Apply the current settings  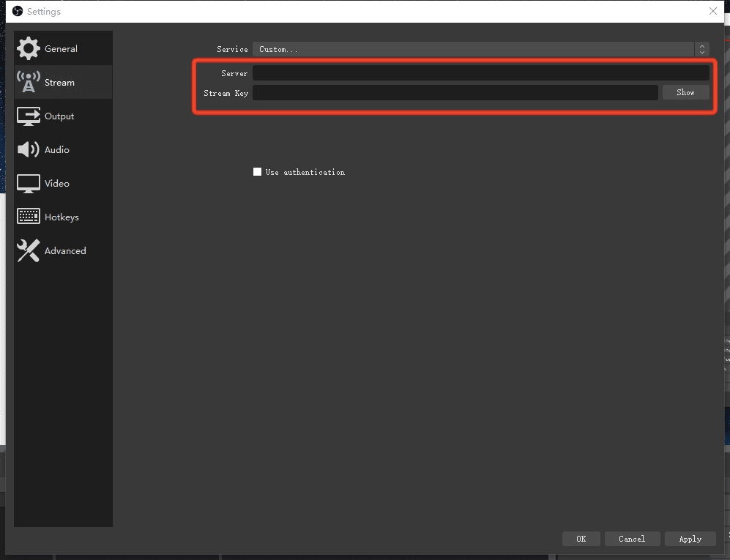pos(690,539)
